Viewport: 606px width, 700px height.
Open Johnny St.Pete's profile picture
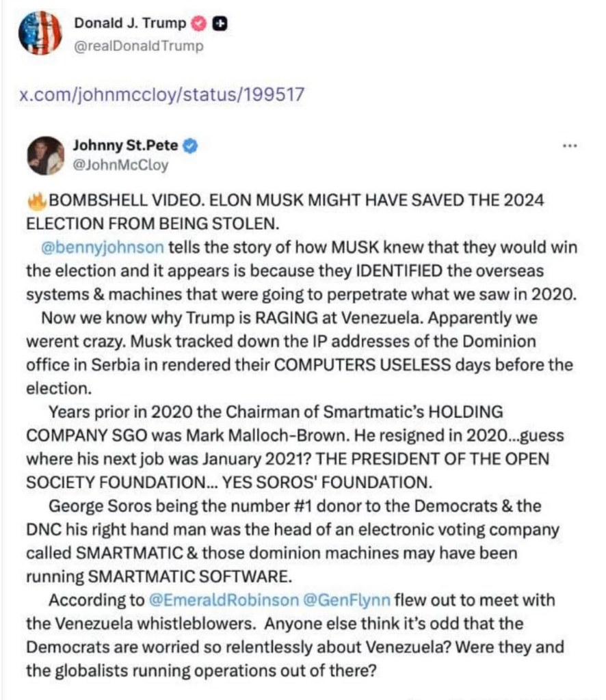click(46, 155)
